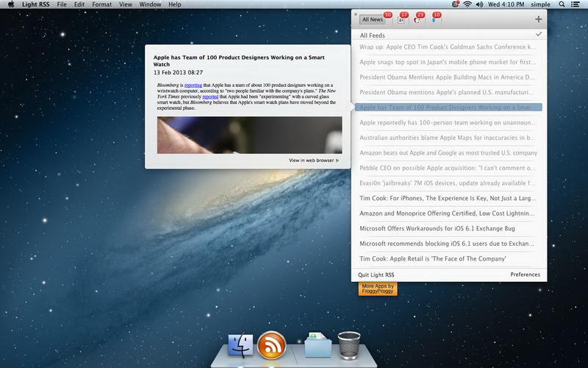Open the red feed icon with badge 23
Viewport: 588px width, 368px height.
[x=418, y=19]
